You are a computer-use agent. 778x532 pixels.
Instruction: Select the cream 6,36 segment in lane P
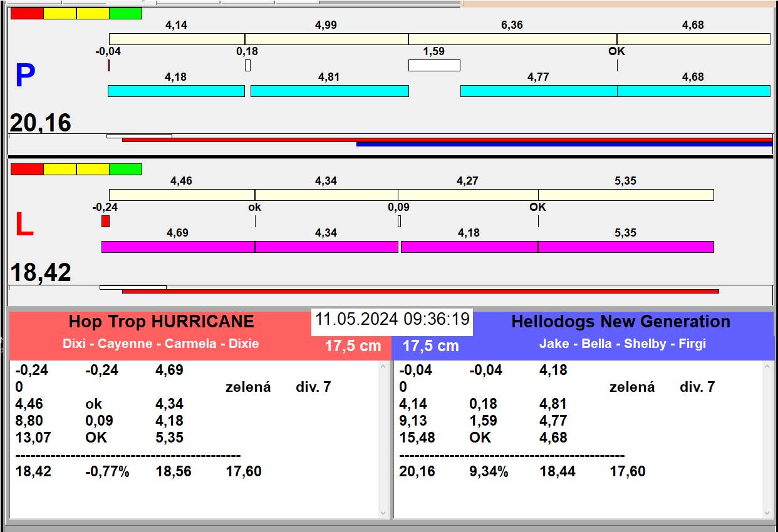click(x=512, y=39)
